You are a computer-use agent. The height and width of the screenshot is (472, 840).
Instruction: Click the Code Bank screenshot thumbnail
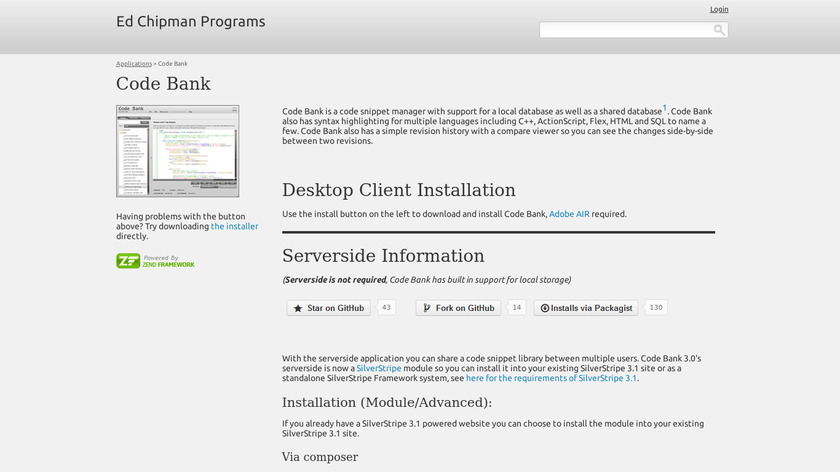pos(177,151)
